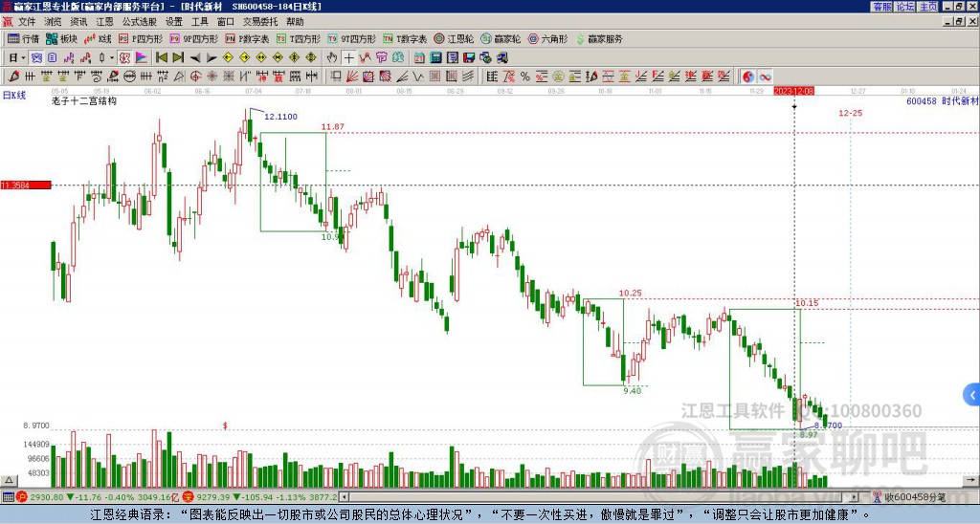Click the 主页 homepage link
This screenshot has width=980, height=524.
pyautogui.click(x=928, y=7)
